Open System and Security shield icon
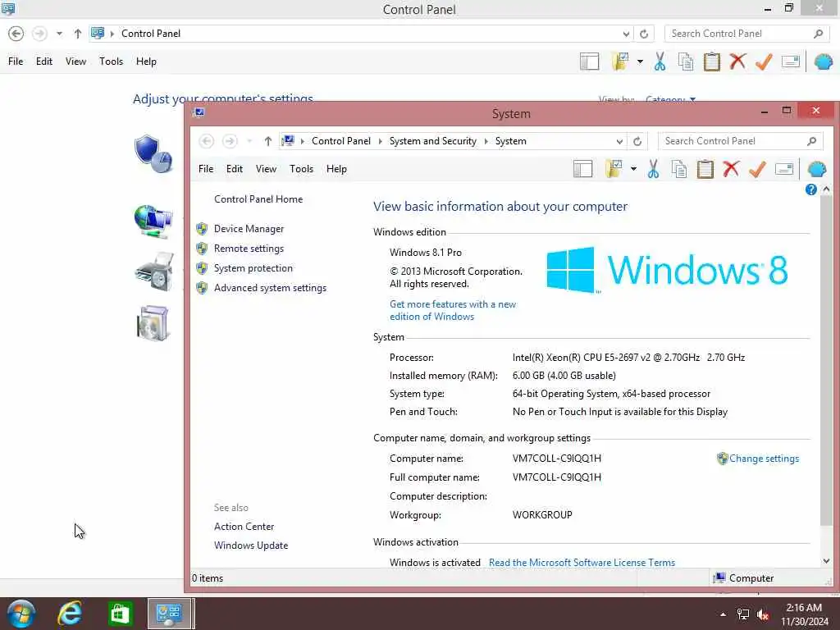The height and width of the screenshot is (630, 840). [153, 153]
